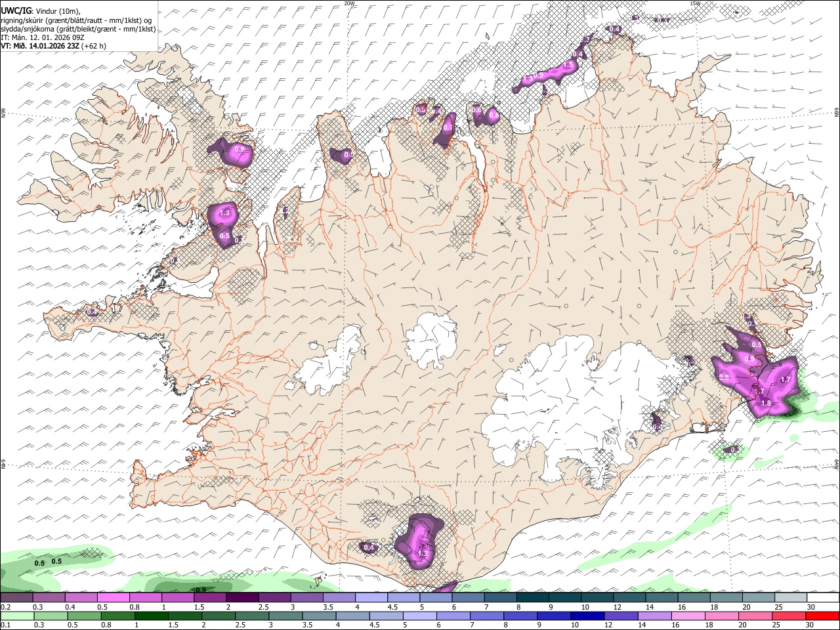This screenshot has width=840, height=630.
Task: Select the light gray upper-row swatch starting at 25
Action: click(791, 597)
